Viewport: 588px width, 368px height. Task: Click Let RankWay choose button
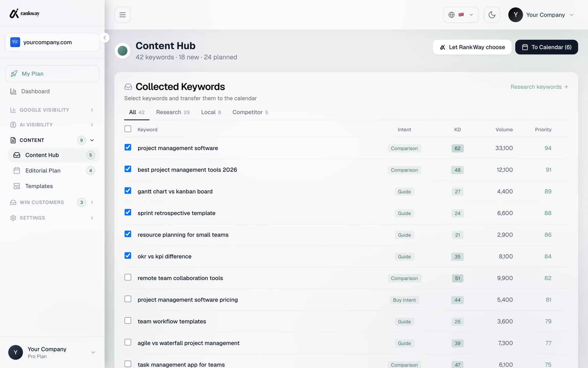[x=472, y=47]
